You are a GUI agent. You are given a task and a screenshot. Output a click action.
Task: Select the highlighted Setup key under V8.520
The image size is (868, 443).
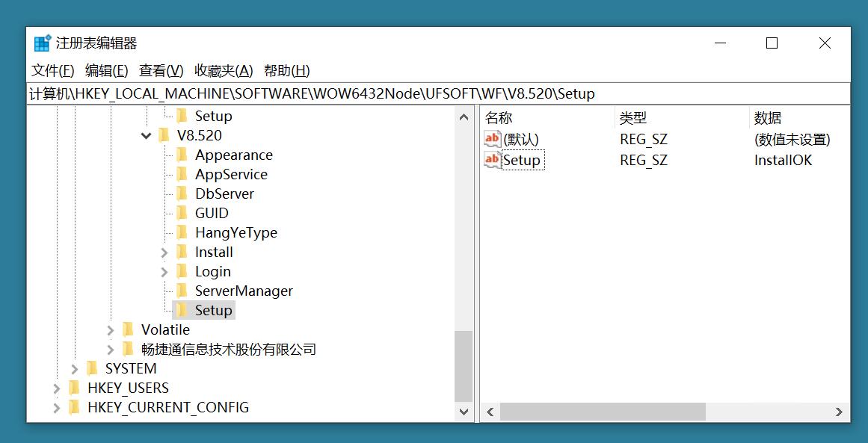[213, 310]
